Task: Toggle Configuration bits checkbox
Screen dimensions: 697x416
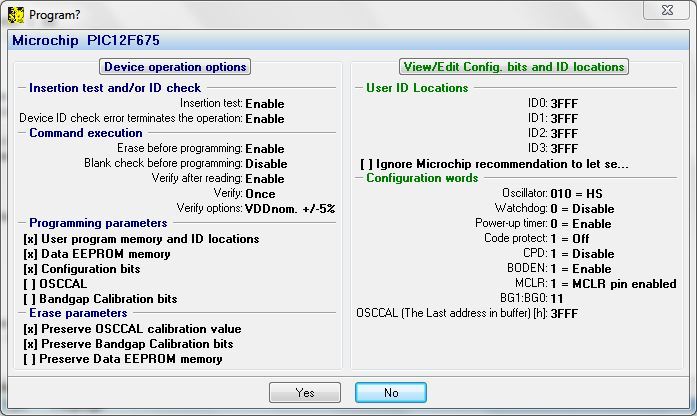Action: click(x=82, y=269)
